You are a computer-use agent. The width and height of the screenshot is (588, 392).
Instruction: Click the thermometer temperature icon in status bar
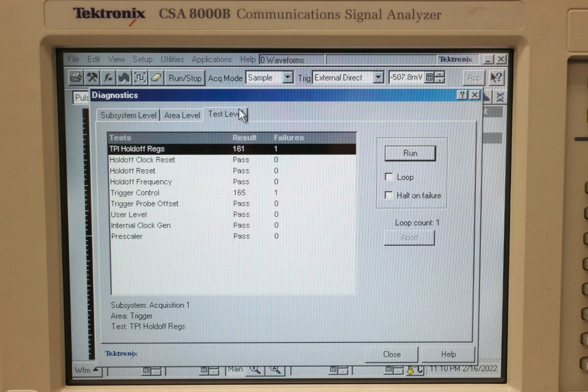410,369
